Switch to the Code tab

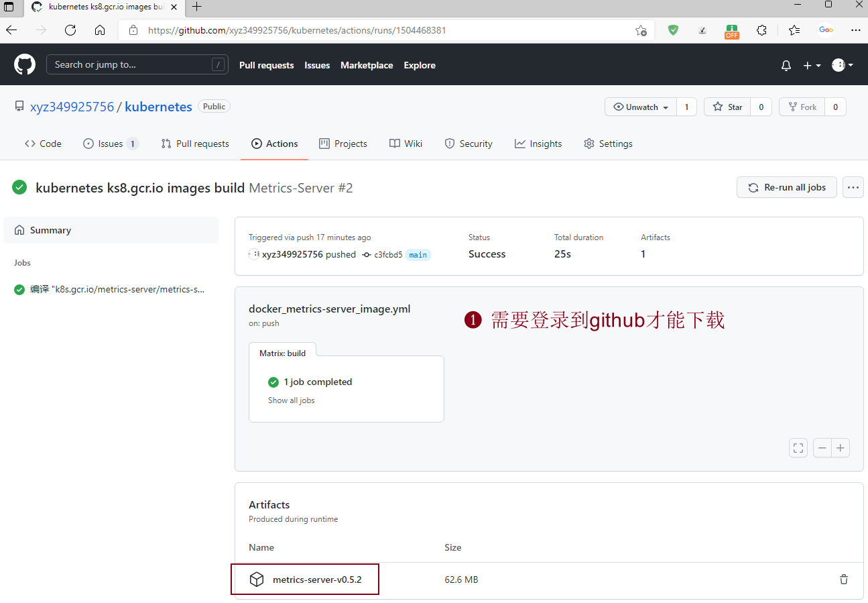point(43,144)
